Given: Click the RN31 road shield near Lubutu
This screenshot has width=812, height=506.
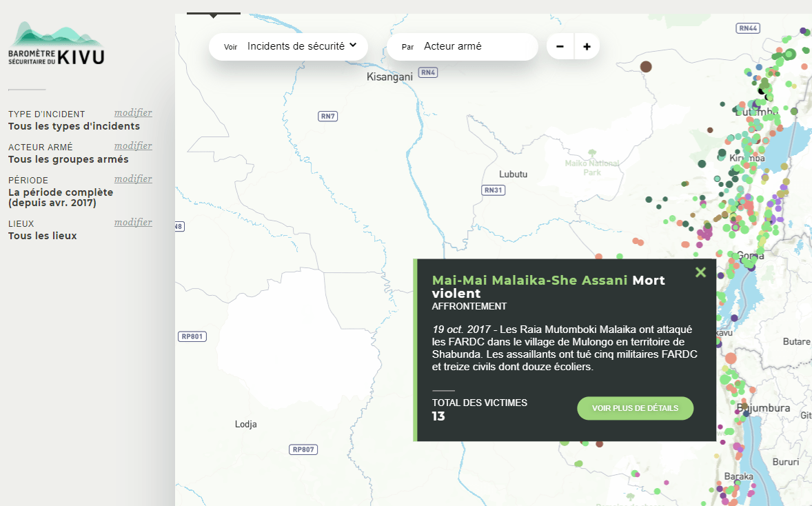Looking at the screenshot, I should click(x=493, y=190).
